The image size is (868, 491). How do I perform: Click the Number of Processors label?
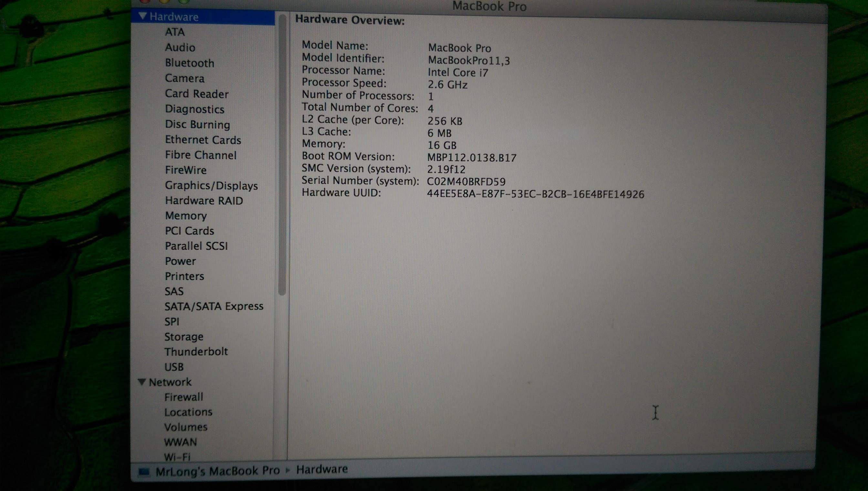coord(358,95)
